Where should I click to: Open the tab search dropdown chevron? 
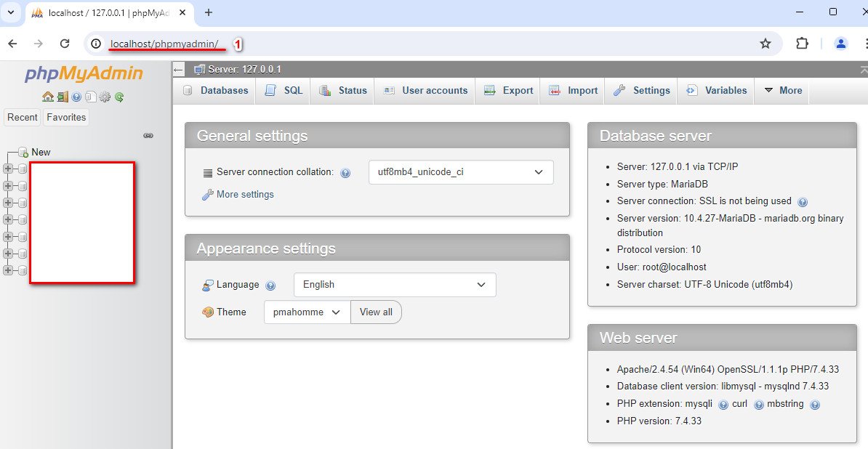10,12
